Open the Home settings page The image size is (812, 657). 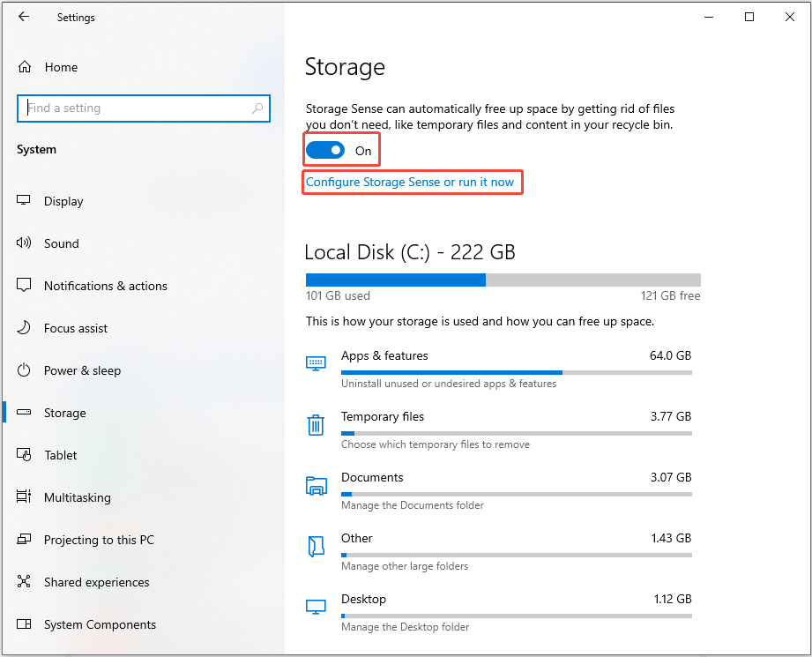(x=61, y=67)
